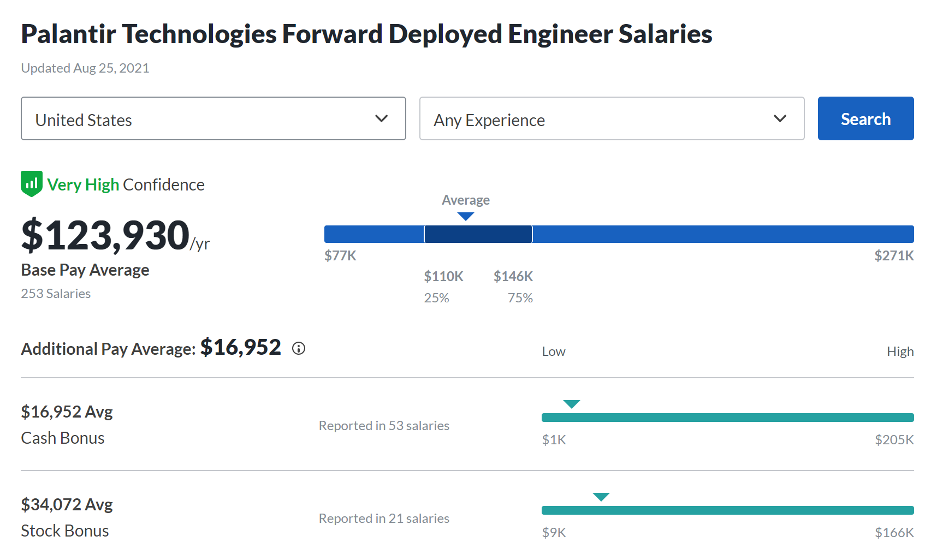Click the '$123,930' base pay figure
Viewport: 937px width, 560px height.
[105, 235]
